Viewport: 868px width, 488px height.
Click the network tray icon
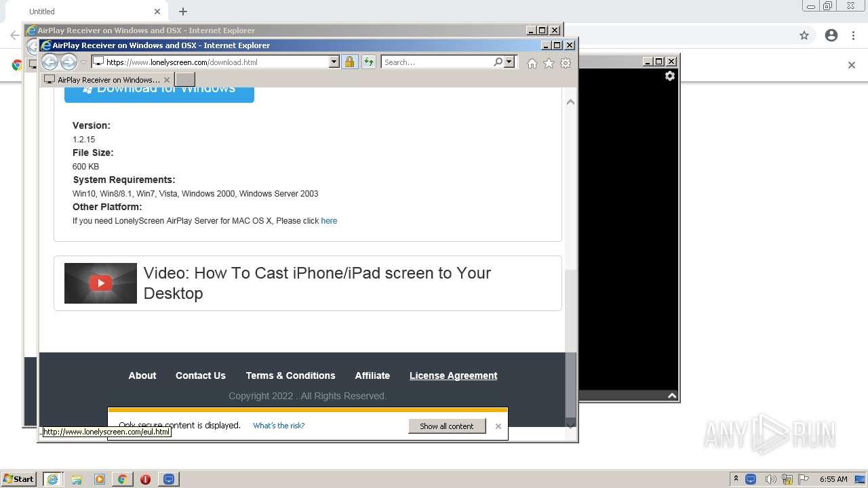coord(787,479)
